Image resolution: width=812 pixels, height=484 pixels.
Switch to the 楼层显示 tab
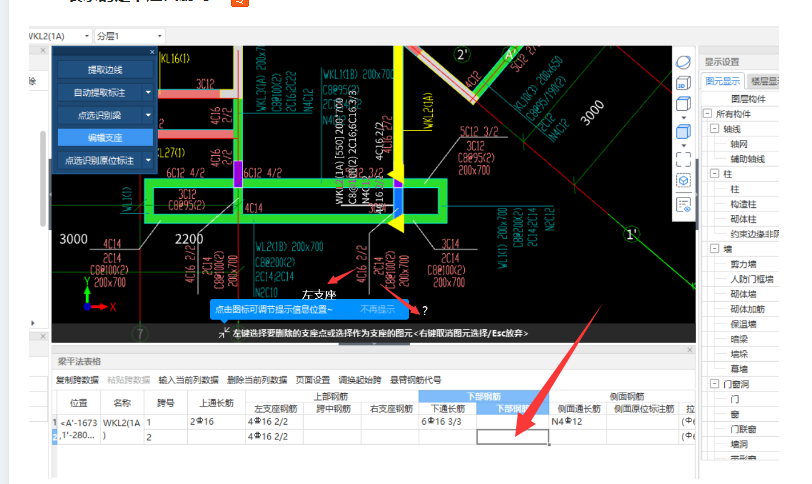(x=764, y=81)
